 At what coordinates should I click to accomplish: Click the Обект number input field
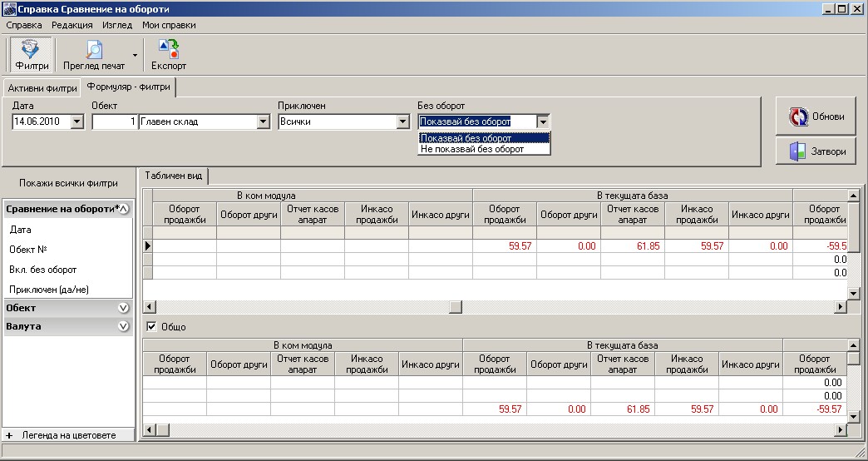[115, 121]
